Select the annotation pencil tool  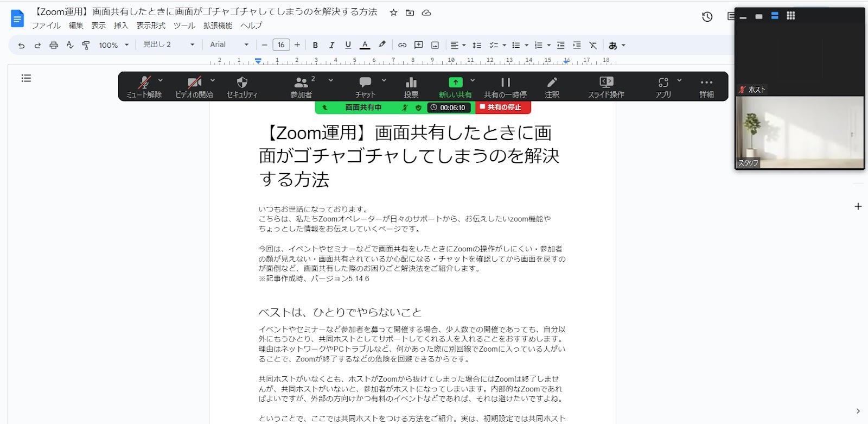tap(552, 87)
